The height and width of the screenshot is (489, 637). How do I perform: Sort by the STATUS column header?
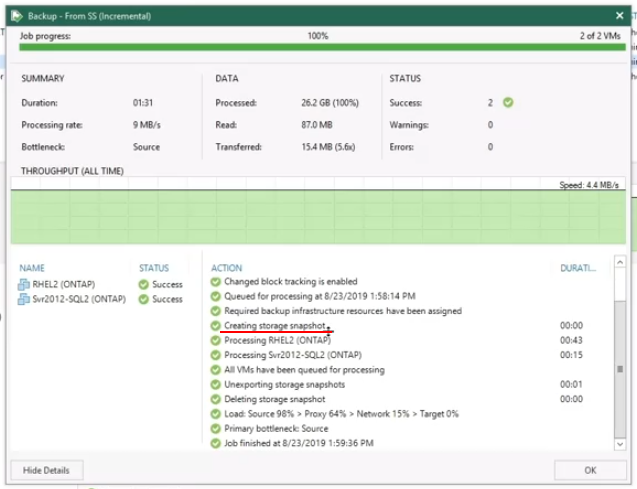[154, 268]
